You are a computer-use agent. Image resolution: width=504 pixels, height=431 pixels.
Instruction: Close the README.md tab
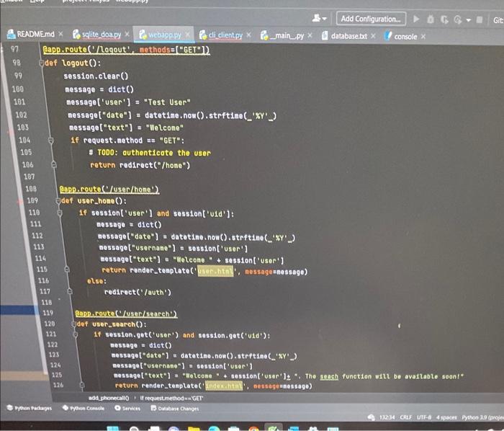click(x=60, y=34)
